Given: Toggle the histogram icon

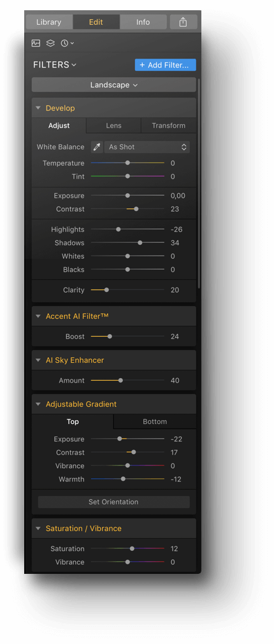Looking at the screenshot, I should tap(36, 43).
